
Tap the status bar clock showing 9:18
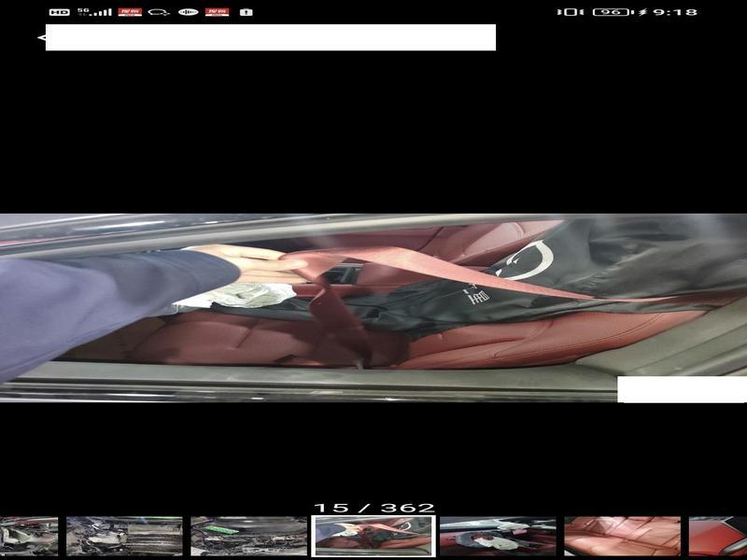coord(675,12)
